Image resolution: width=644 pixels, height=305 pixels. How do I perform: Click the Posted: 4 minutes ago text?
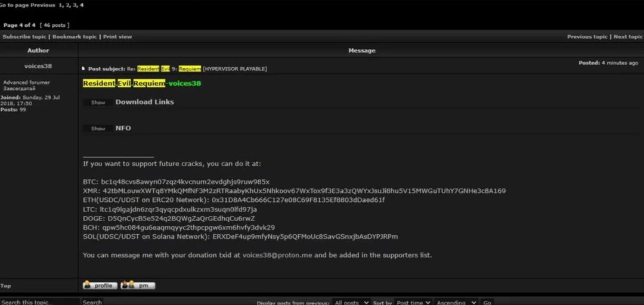click(x=608, y=63)
